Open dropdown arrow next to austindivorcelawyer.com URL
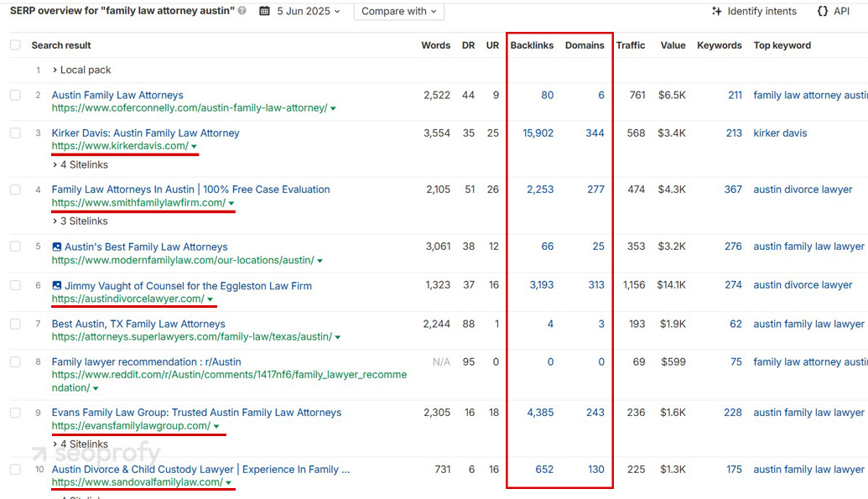This screenshot has width=868, height=499. tap(211, 299)
